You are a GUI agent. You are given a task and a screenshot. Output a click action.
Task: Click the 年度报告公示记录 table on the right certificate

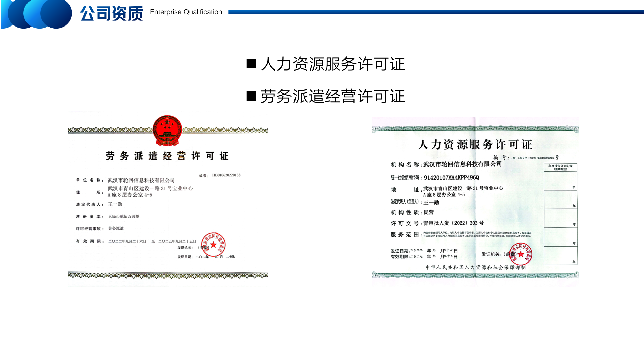(x=560, y=214)
